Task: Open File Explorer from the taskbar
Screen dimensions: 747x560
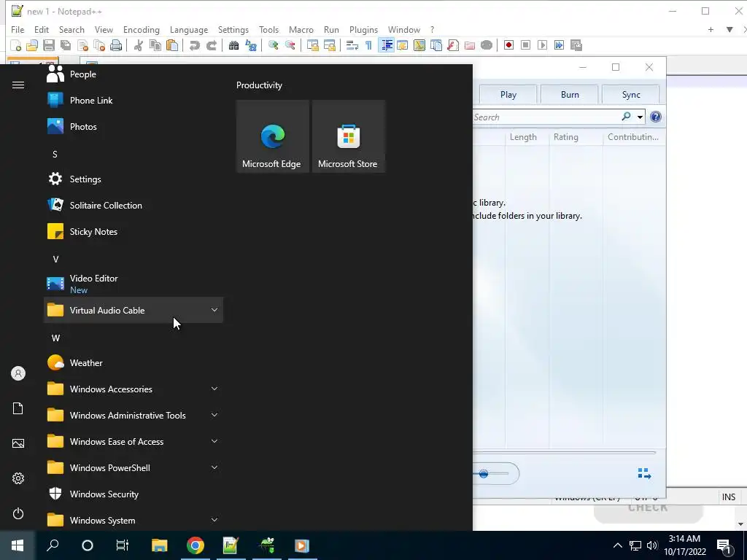Action: pyautogui.click(x=159, y=545)
